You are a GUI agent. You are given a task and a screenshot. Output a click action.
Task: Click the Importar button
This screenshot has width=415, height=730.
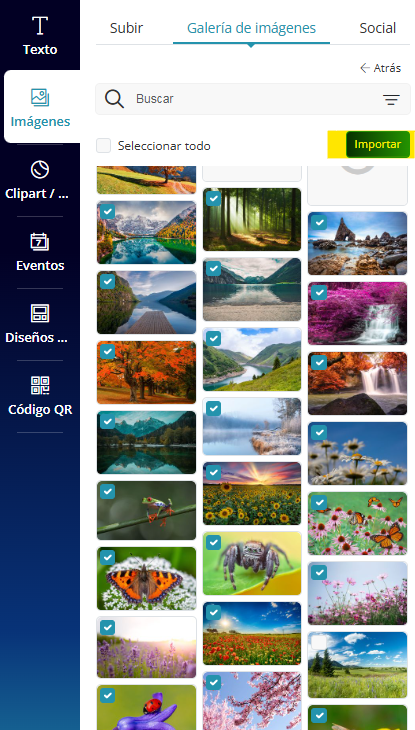(378, 144)
